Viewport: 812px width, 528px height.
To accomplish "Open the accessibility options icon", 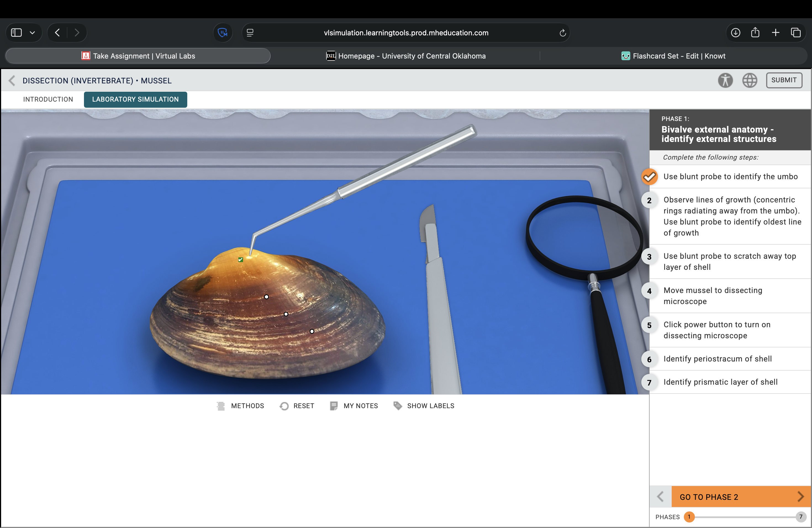I will tap(725, 80).
